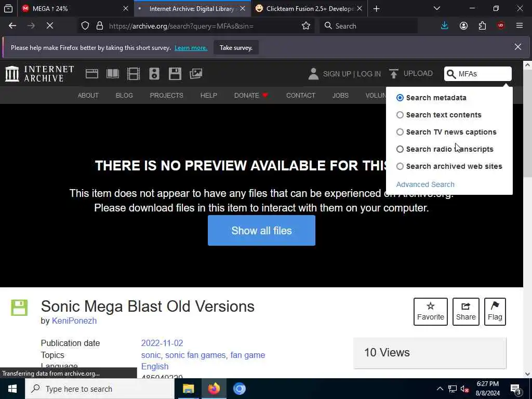Open File Explorer from taskbar
Screen dimensions: 532x399
coord(188,389)
